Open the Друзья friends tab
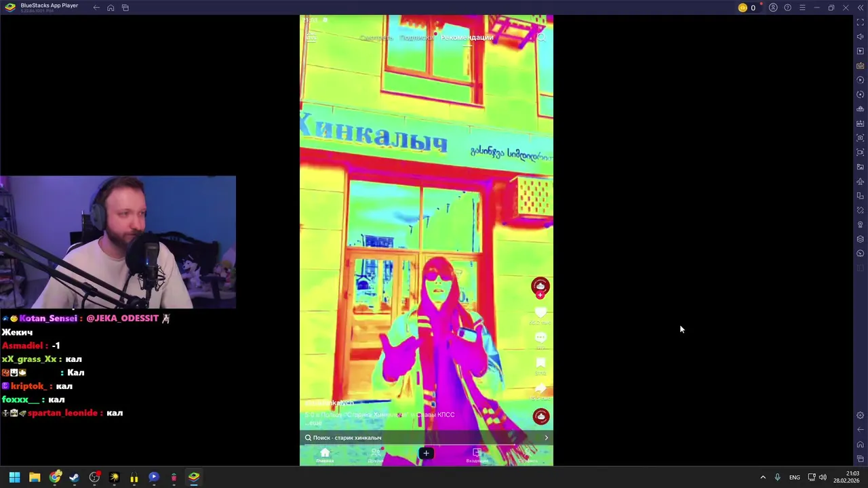This screenshot has height=488, width=868. coord(376,455)
